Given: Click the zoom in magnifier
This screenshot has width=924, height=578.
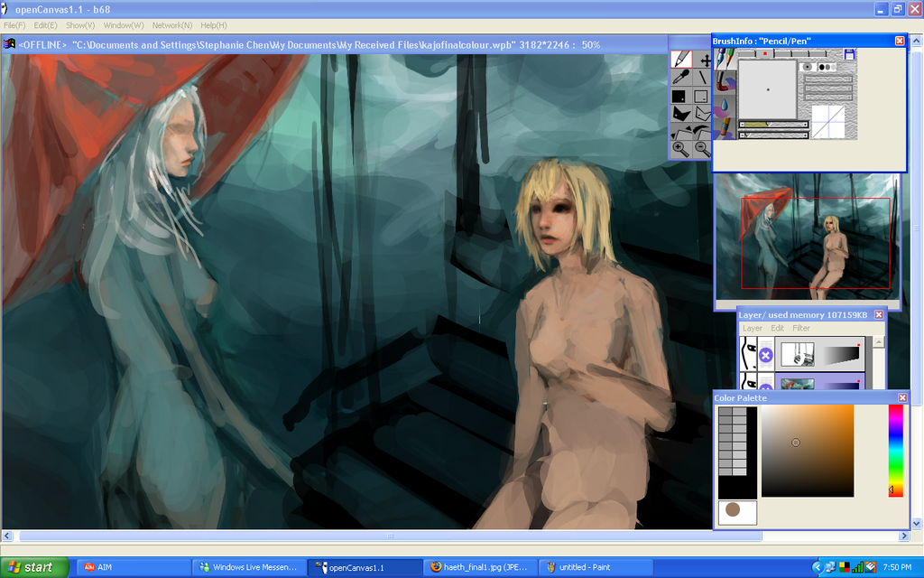Looking at the screenshot, I should pyautogui.click(x=681, y=149).
